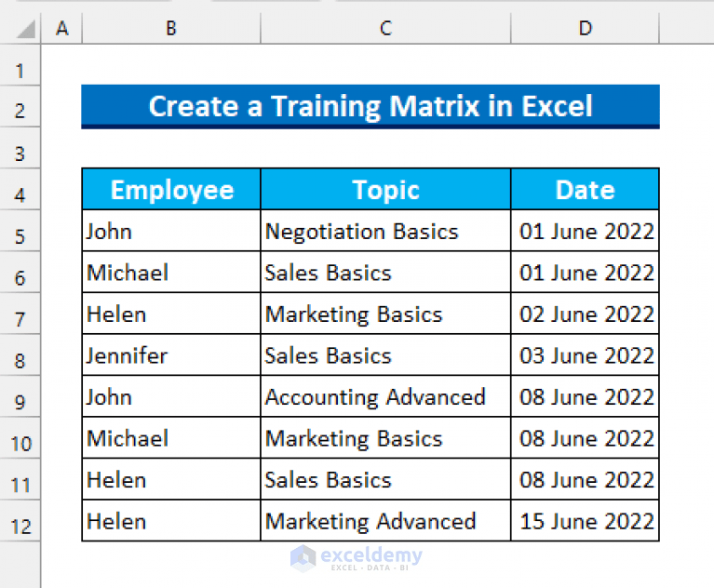
Task: Select column D header
Action: (x=586, y=28)
